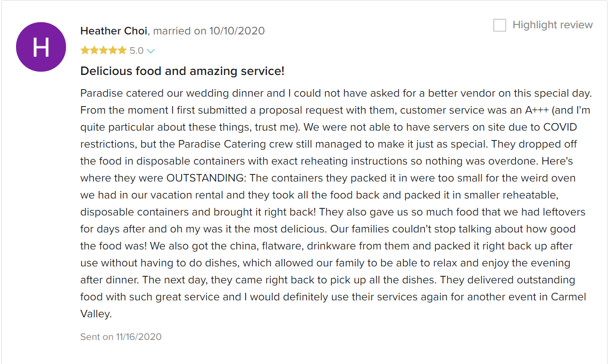Click the "A+++" text in review
The width and height of the screenshot is (608, 364).
[x=536, y=110]
